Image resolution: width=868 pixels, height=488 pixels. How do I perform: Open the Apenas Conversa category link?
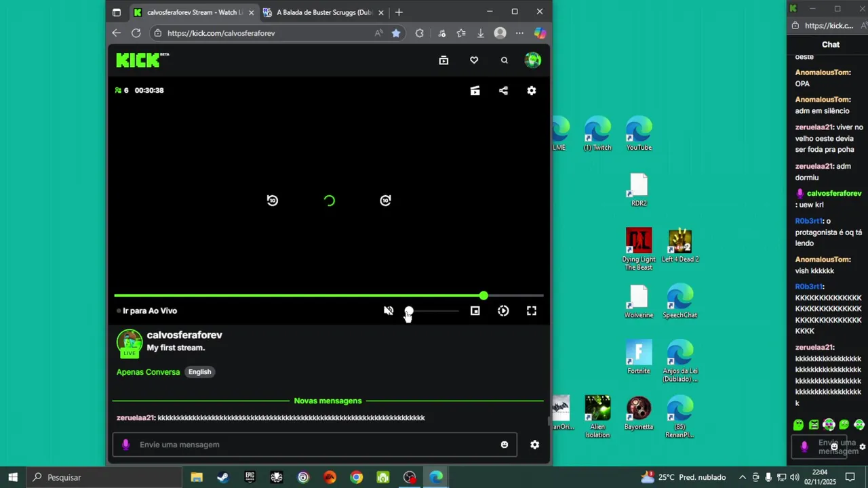click(x=148, y=372)
